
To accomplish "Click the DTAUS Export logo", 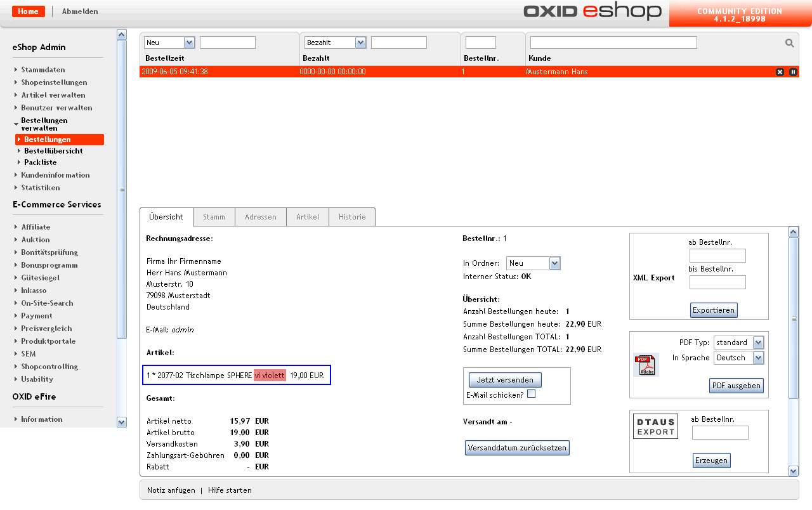I will pos(655,426).
